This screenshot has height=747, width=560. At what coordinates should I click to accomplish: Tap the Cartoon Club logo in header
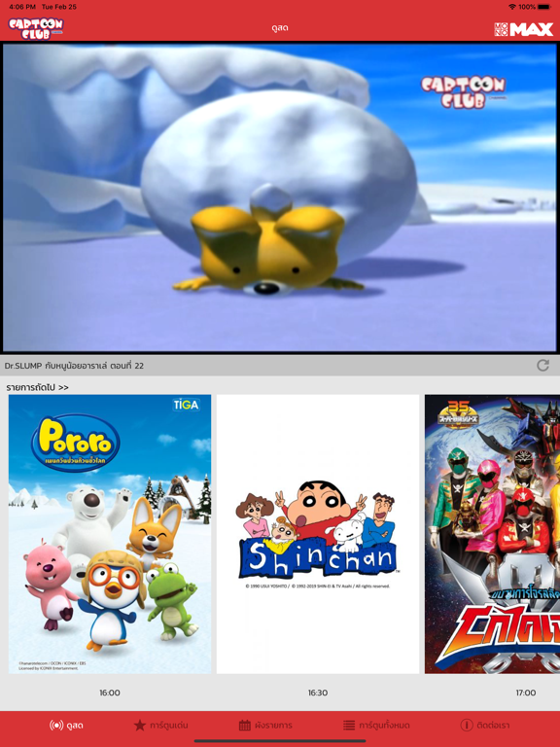(36, 28)
